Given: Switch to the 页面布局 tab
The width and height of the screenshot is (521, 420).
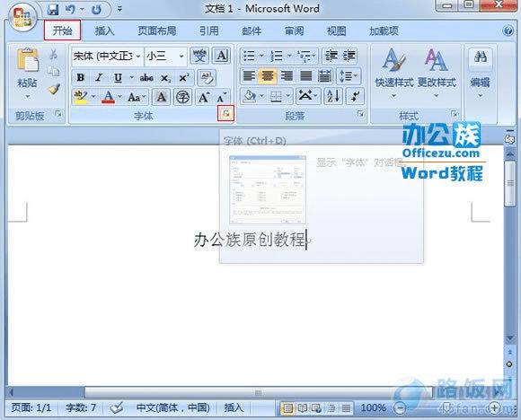Looking at the screenshot, I should coord(157,31).
